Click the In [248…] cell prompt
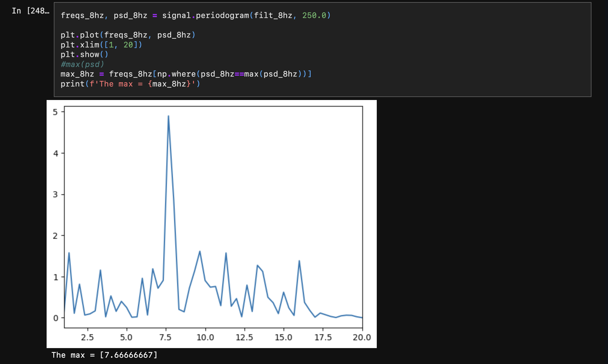Image resolution: width=608 pixels, height=364 pixels. 30,11
